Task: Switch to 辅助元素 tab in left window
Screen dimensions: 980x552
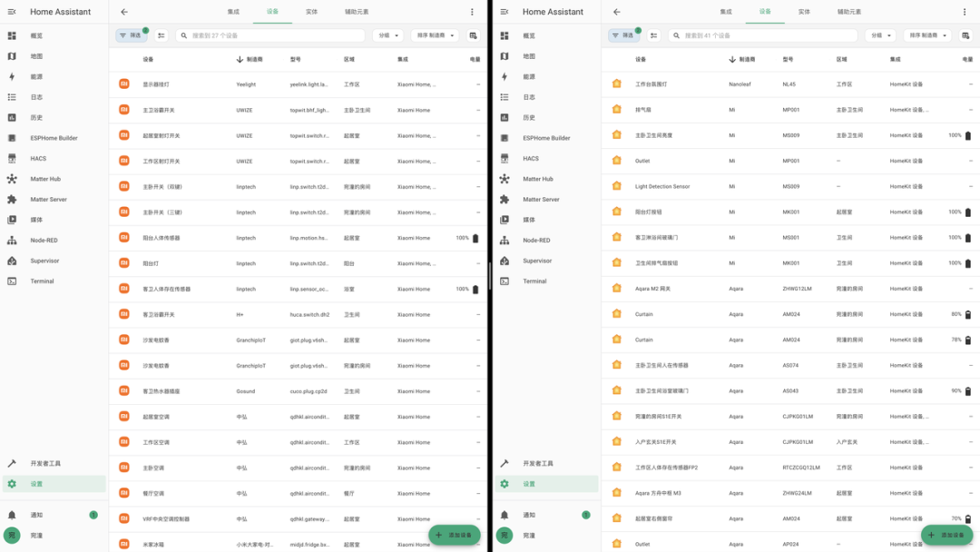Action: (357, 12)
